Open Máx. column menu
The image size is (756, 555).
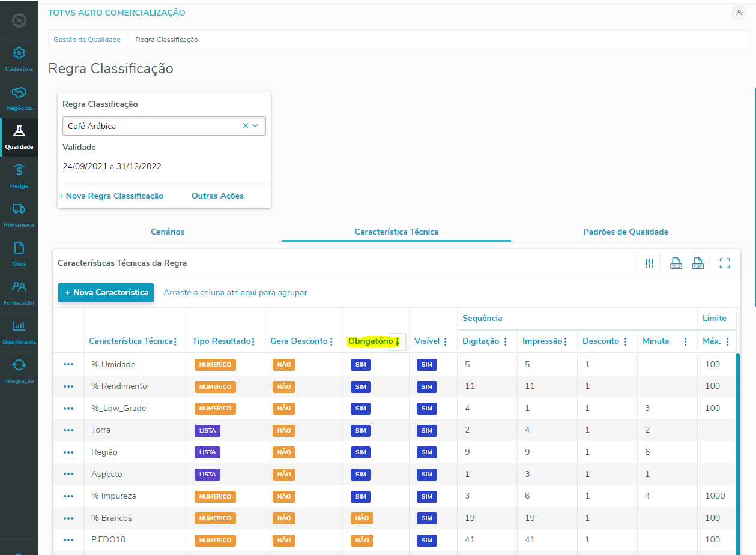tap(727, 341)
